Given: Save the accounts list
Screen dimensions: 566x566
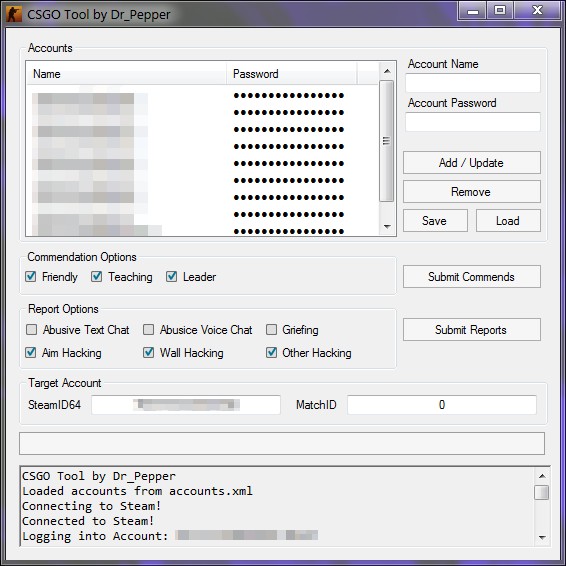Looking at the screenshot, I should pos(435,221).
